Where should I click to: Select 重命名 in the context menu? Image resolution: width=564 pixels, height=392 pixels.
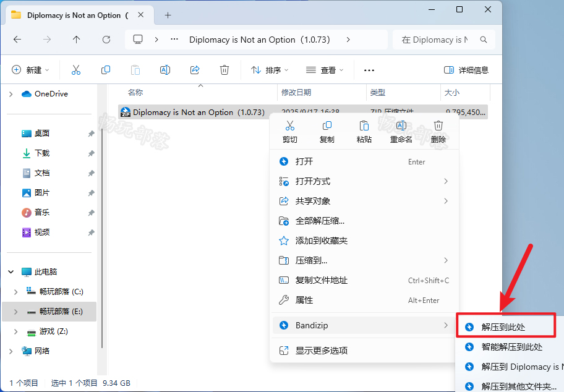[401, 132]
